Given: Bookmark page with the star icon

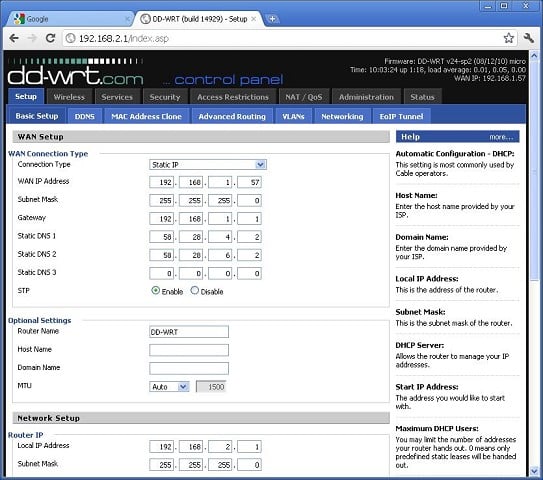Looking at the screenshot, I should (508, 38).
